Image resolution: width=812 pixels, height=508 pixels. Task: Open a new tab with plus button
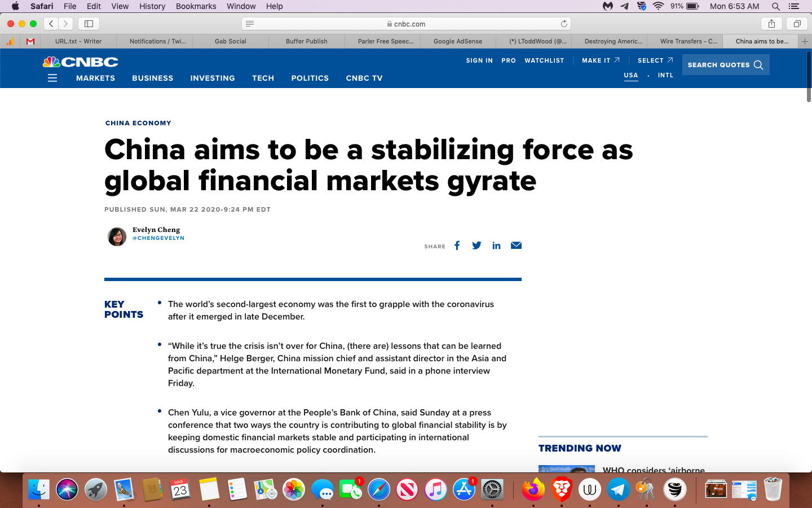[805, 41]
